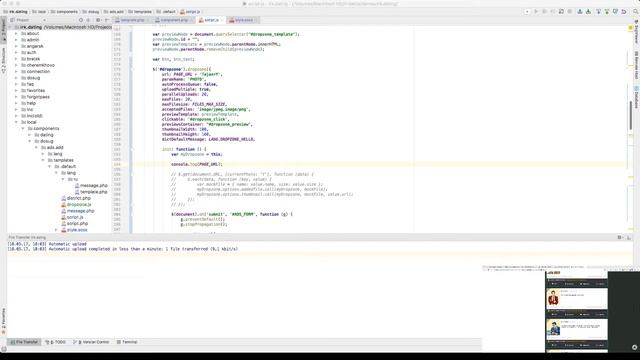640x360 pixels.
Task: Click the 'Automatic upload completed' log line
Action: [x=123, y=249]
